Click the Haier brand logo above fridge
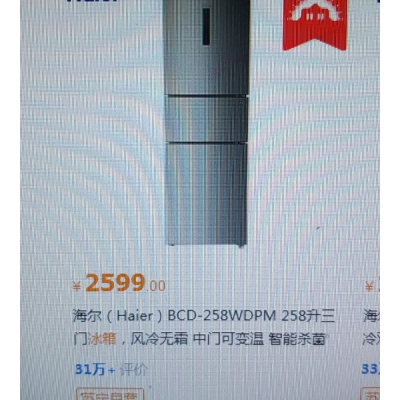 tap(92, 1)
